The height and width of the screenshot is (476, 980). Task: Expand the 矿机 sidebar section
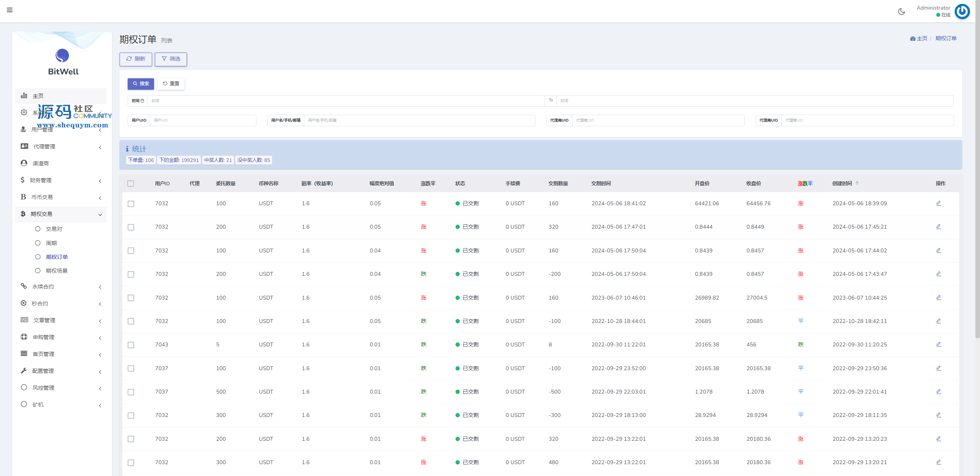coord(61,405)
